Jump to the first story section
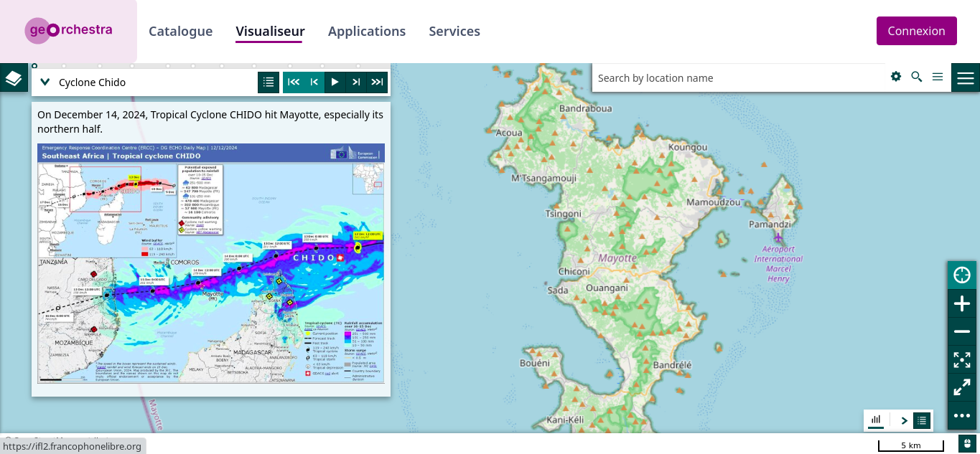The image size is (980, 454). [294, 82]
